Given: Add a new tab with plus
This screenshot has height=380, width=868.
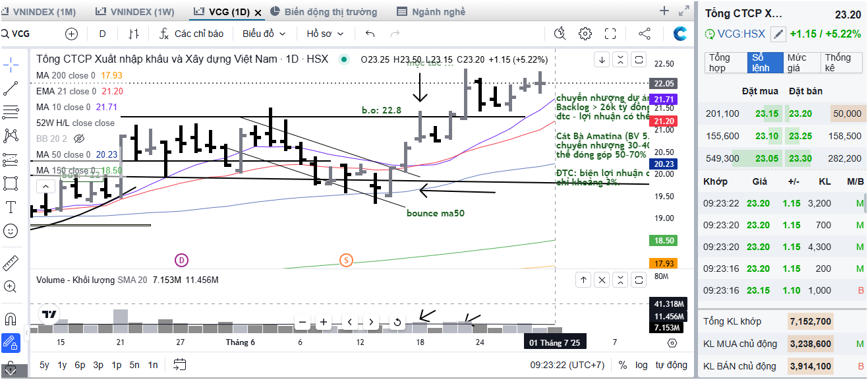Looking at the screenshot, I should 664,11.
